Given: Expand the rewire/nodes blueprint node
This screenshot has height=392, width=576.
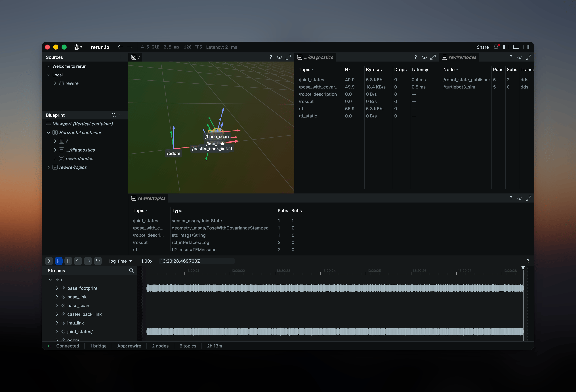Looking at the screenshot, I should (55, 159).
